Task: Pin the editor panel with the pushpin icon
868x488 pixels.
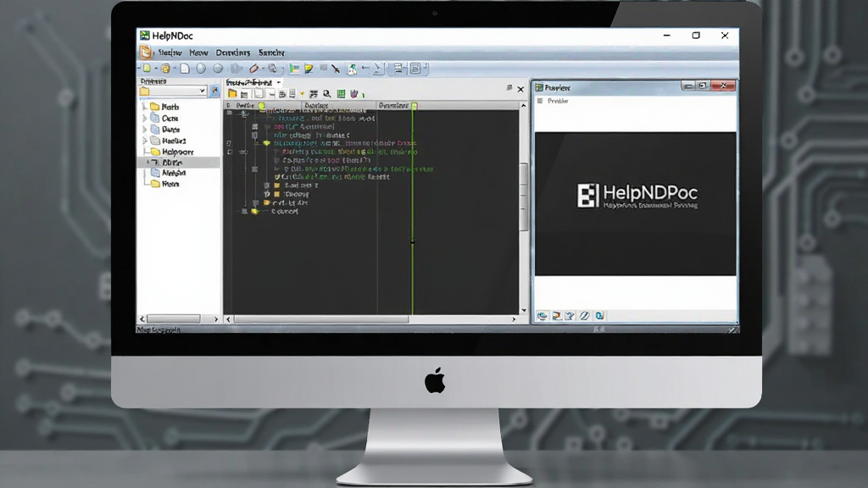Action: 509,88
